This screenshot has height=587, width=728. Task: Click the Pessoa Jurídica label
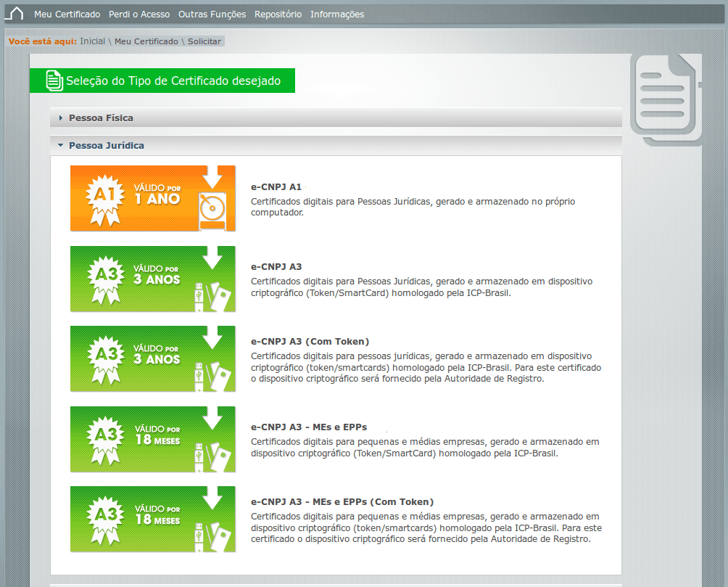107,145
